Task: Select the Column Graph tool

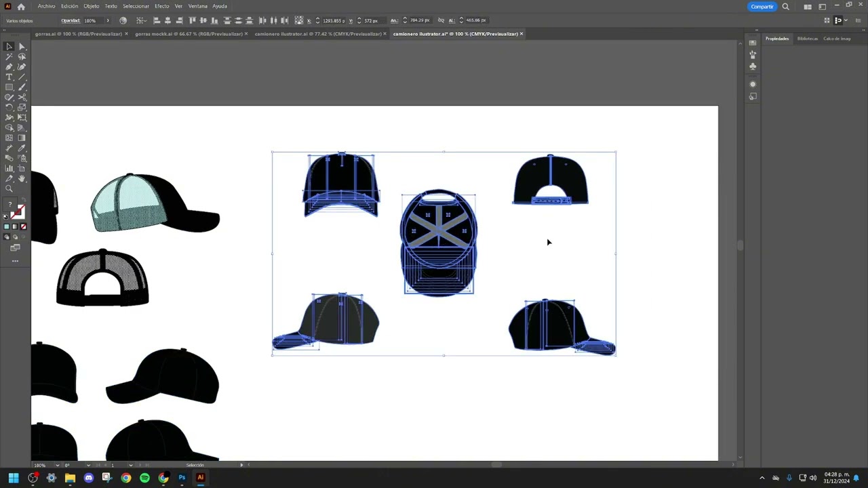Action: pyautogui.click(x=9, y=168)
